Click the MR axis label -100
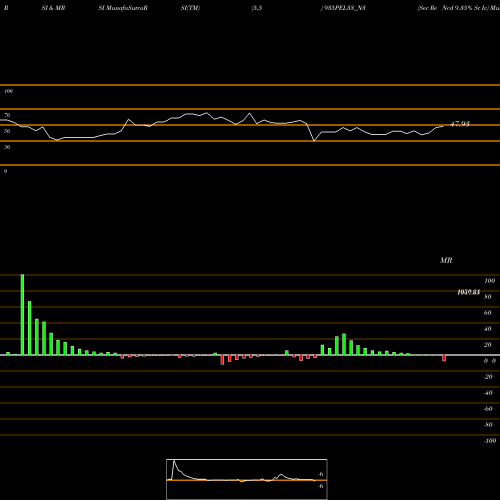 (x=490, y=441)
